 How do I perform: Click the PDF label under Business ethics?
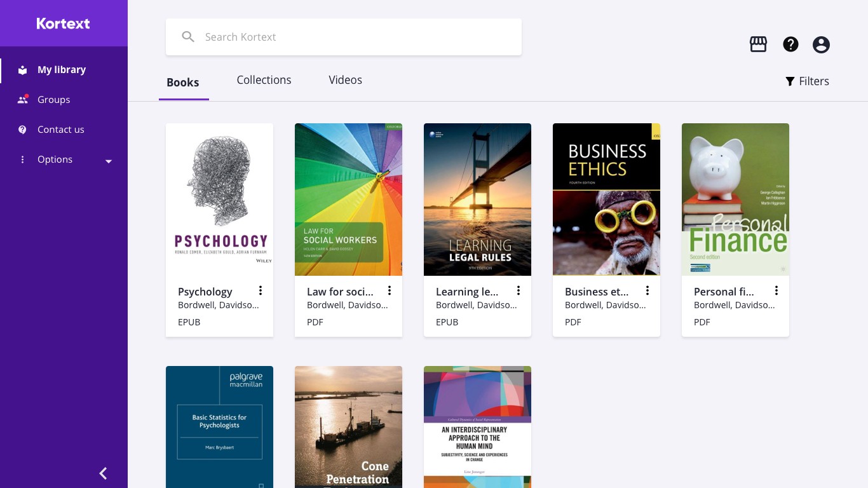[x=573, y=322]
